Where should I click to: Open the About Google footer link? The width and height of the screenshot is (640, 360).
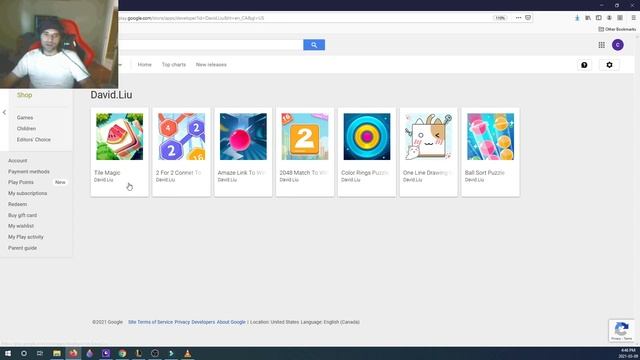coord(231,322)
